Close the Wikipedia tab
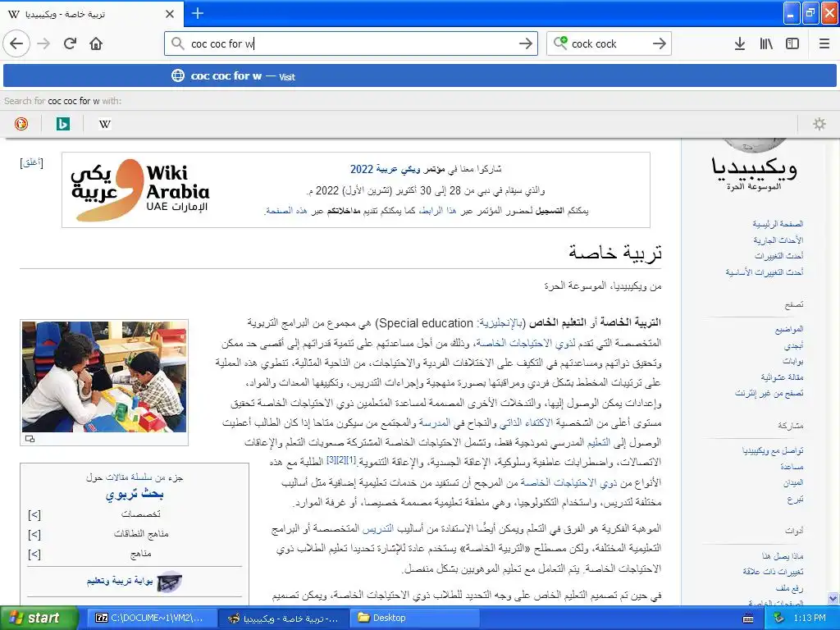This screenshot has height=630, width=840. coord(170,14)
